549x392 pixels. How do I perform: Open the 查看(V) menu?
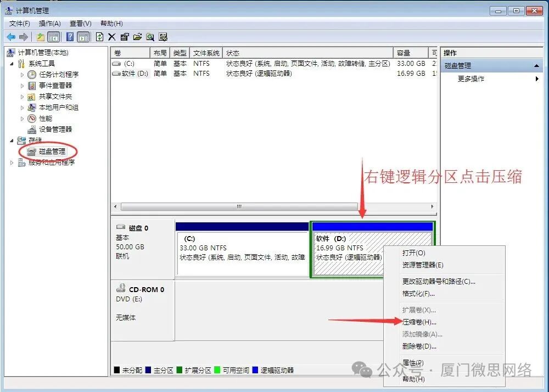(81, 24)
